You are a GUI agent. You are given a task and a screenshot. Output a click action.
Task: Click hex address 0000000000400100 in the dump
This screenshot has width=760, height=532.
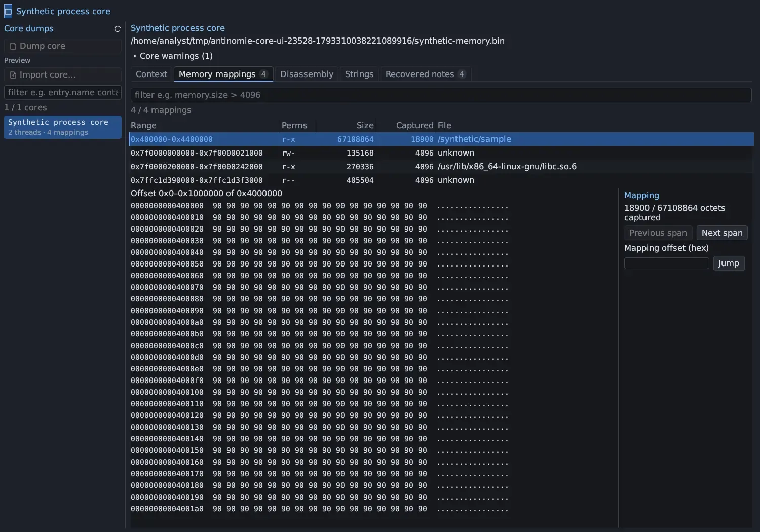point(167,393)
